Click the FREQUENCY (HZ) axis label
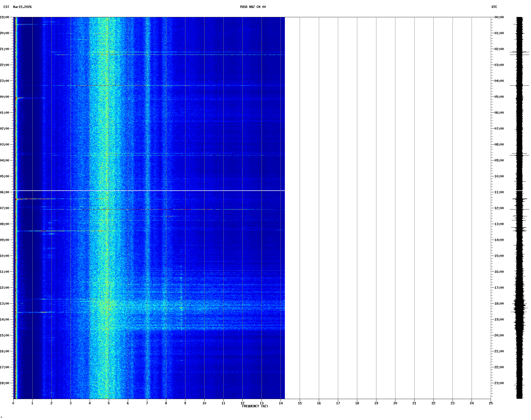Viewport: 531px width, 420px height. tap(255, 406)
